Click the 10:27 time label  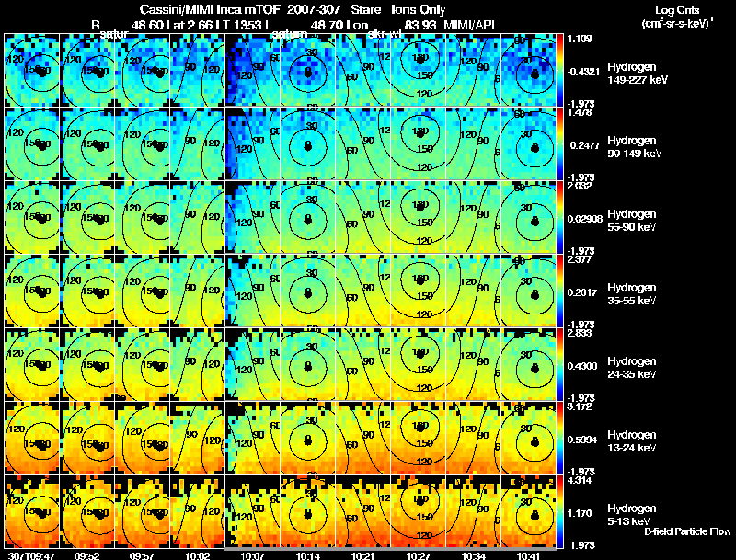coord(418,555)
